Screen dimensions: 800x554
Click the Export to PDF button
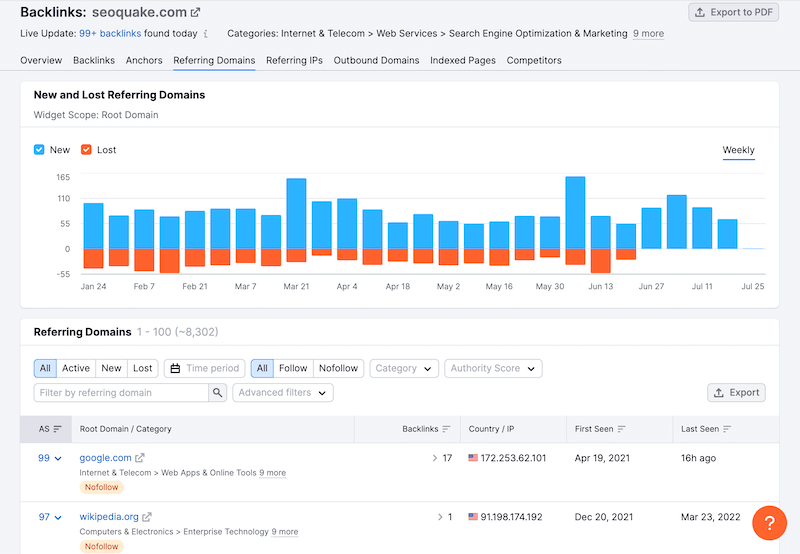pos(733,12)
